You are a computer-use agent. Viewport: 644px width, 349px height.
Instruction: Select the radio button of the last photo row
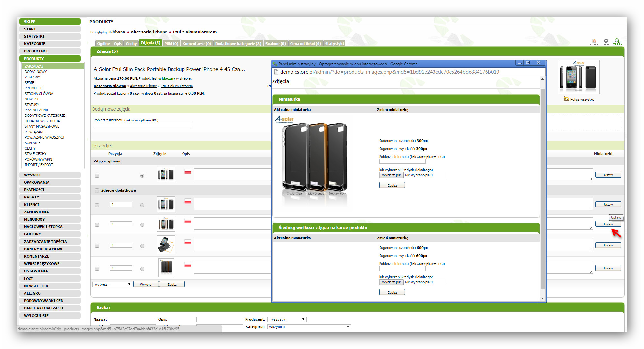pyautogui.click(x=142, y=269)
